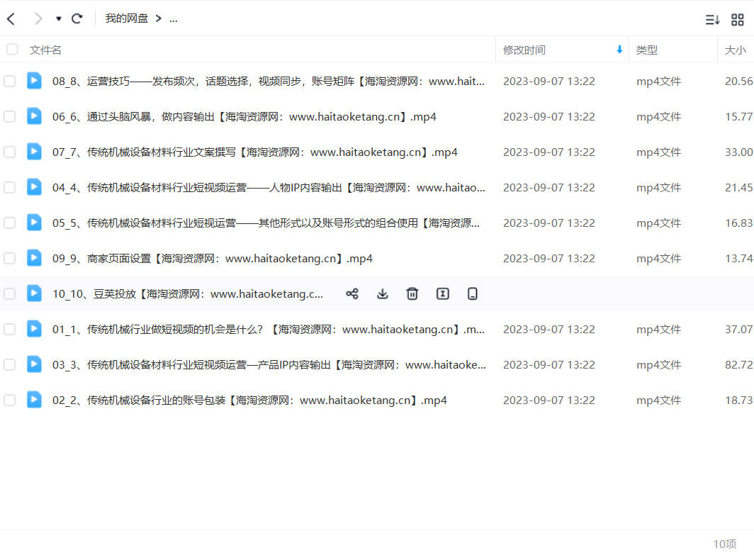The width and height of the screenshot is (754, 560).
Task: Open the navigation history dropdown arrow
Action: (x=58, y=18)
